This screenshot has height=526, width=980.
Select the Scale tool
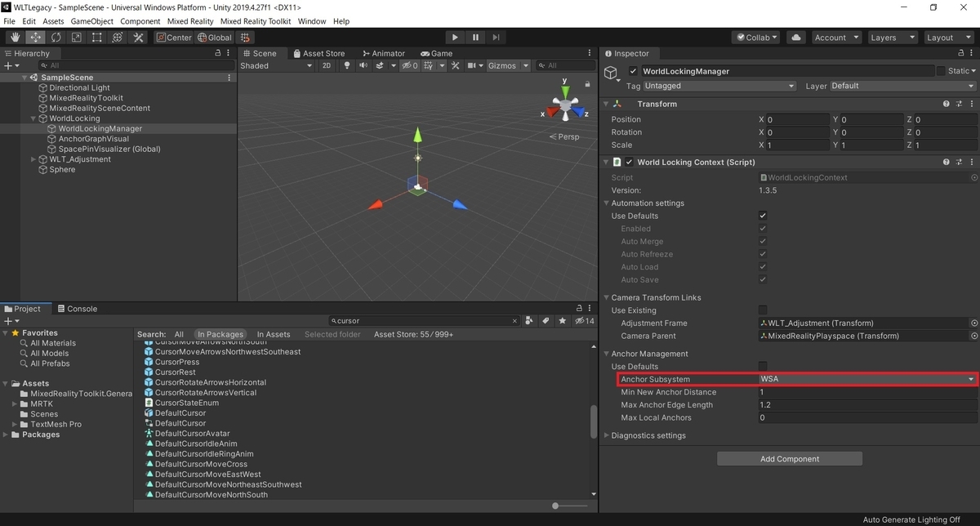tap(77, 38)
